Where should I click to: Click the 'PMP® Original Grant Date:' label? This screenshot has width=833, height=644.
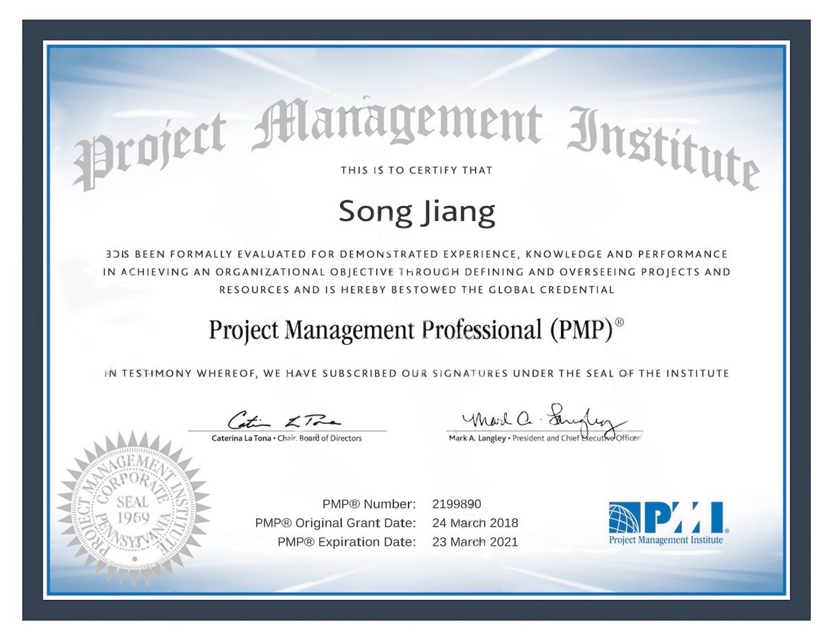(336, 523)
